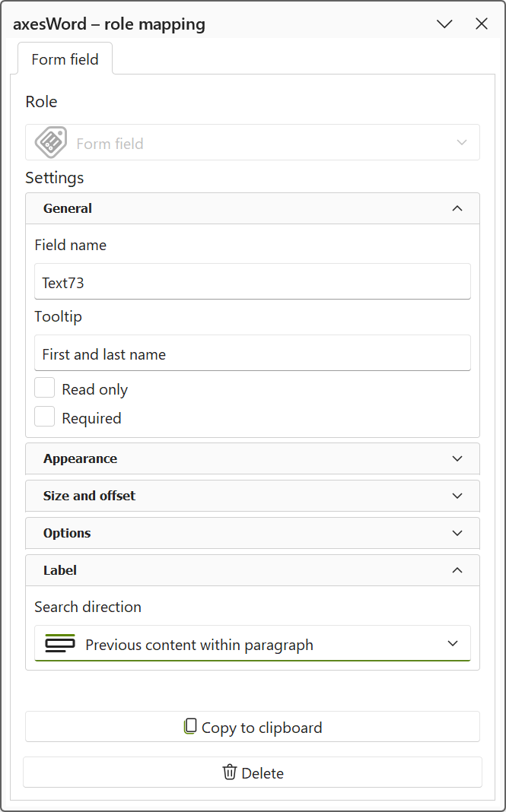
Task: Click the Read only label text
Action: (x=95, y=389)
